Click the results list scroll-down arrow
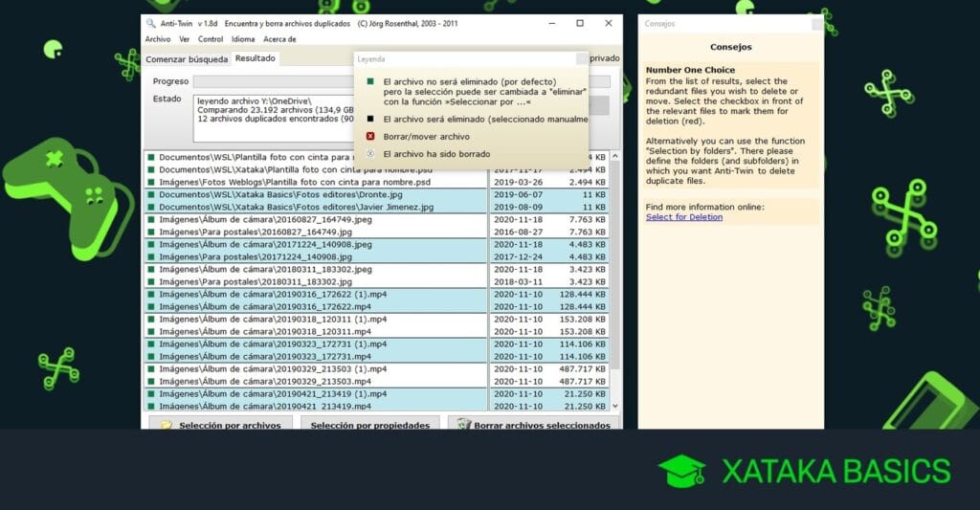 coord(615,406)
